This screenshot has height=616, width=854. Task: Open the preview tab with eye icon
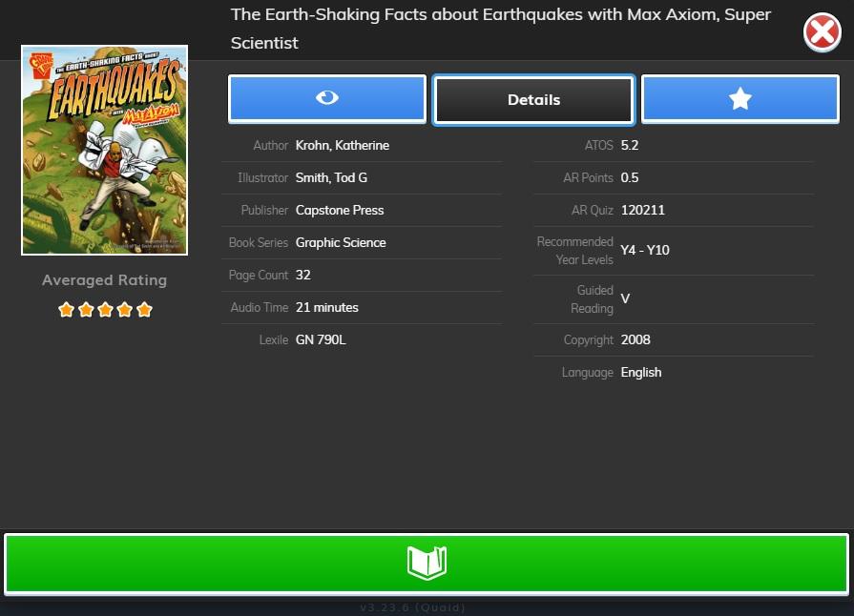(327, 99)
